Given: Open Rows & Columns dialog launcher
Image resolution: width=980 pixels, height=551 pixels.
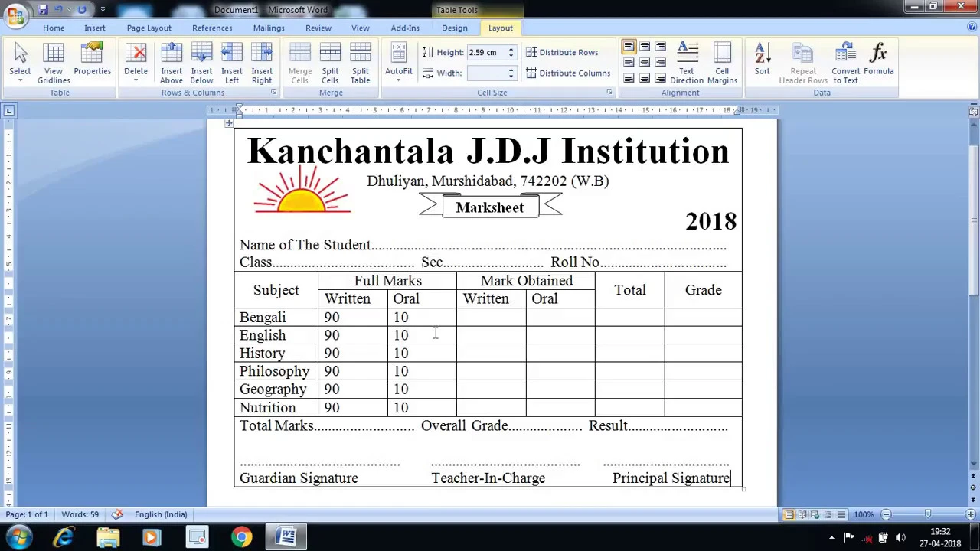Looking at the screenshot, I should coord(273,93).
